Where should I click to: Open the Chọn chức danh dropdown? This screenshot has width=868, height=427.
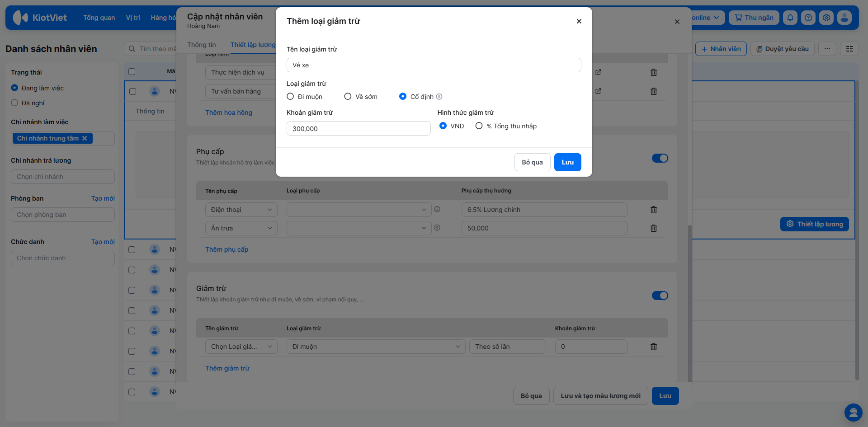63,258
